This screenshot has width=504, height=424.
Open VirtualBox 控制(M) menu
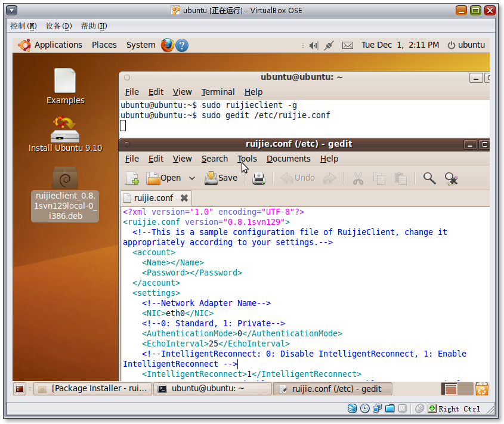[x=23, y=26]
